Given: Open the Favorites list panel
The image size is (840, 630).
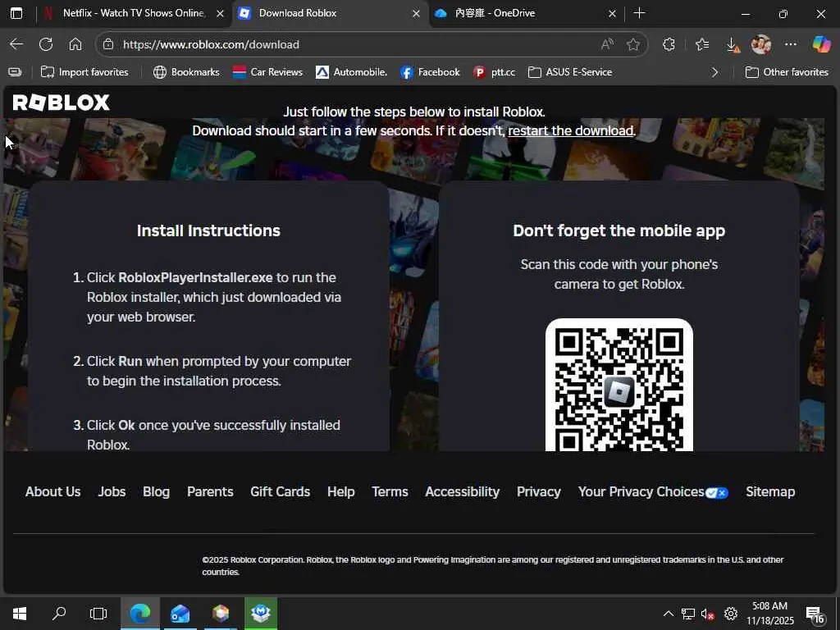Looking at the screenshot, I should 702,44.
